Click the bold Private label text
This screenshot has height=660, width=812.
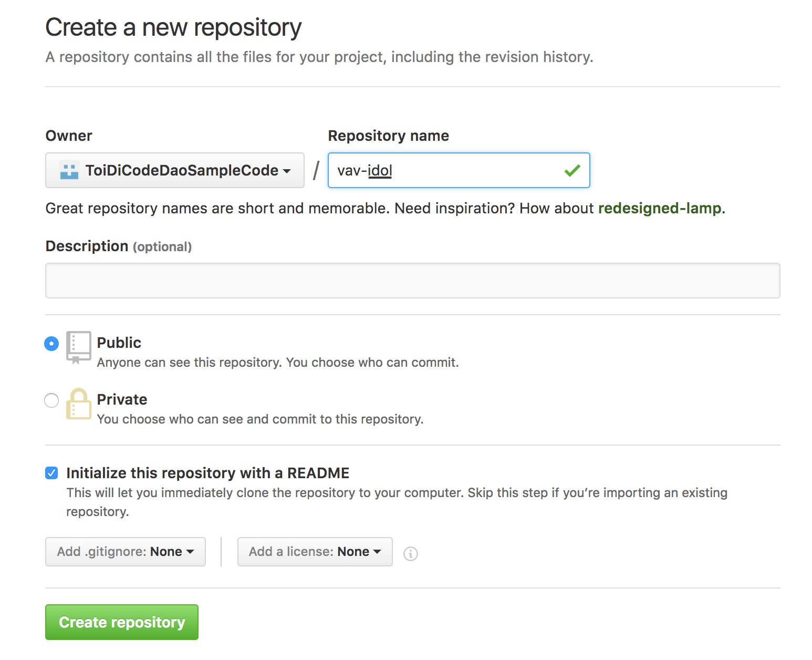(x=122, y=399)
